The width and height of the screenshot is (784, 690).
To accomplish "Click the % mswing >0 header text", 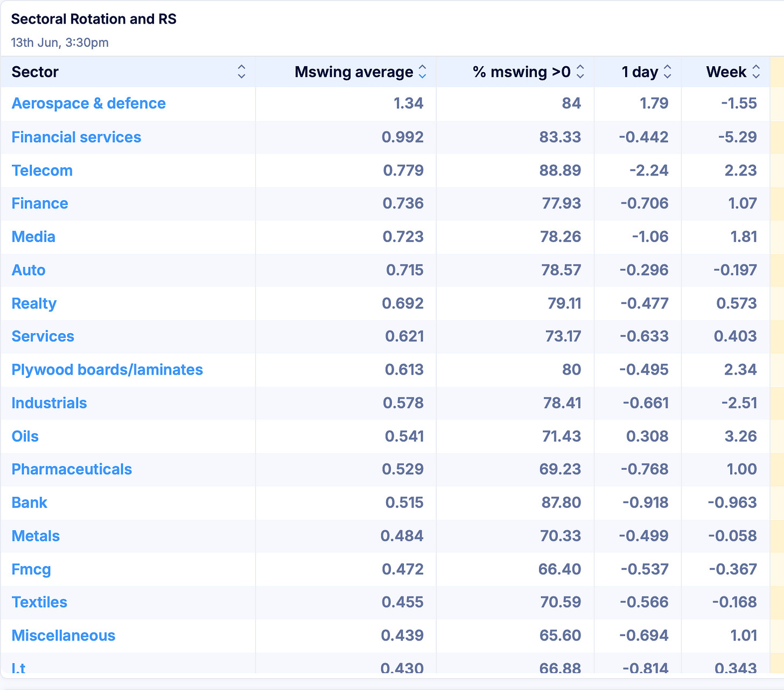I will click(521, 72).
